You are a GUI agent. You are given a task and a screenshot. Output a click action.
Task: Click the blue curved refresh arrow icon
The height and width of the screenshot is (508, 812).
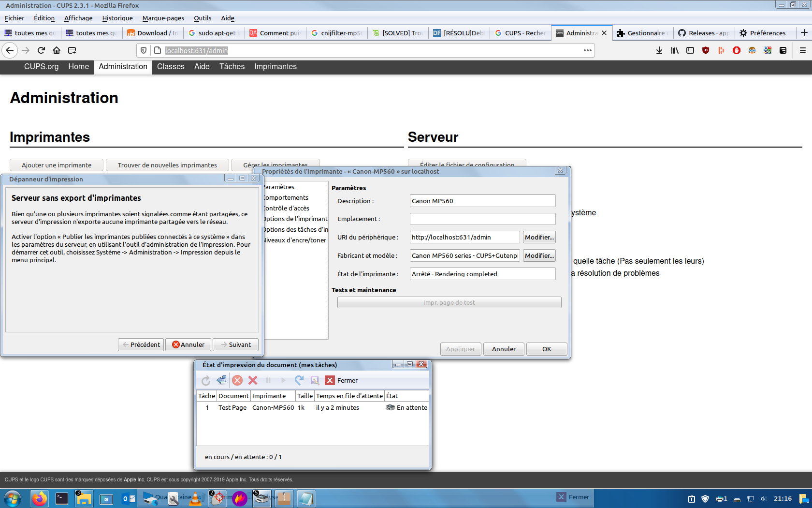pos(299,380)
